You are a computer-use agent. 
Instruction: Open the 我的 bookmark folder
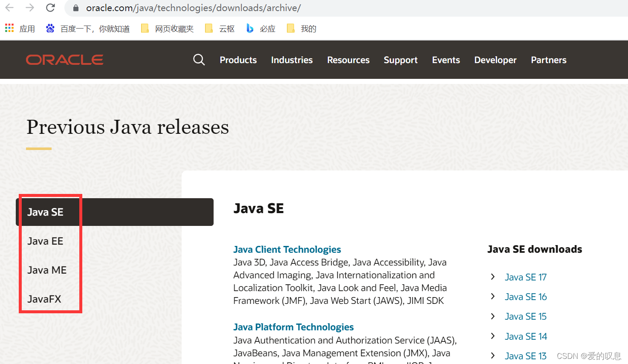click(x=301, y=29)
